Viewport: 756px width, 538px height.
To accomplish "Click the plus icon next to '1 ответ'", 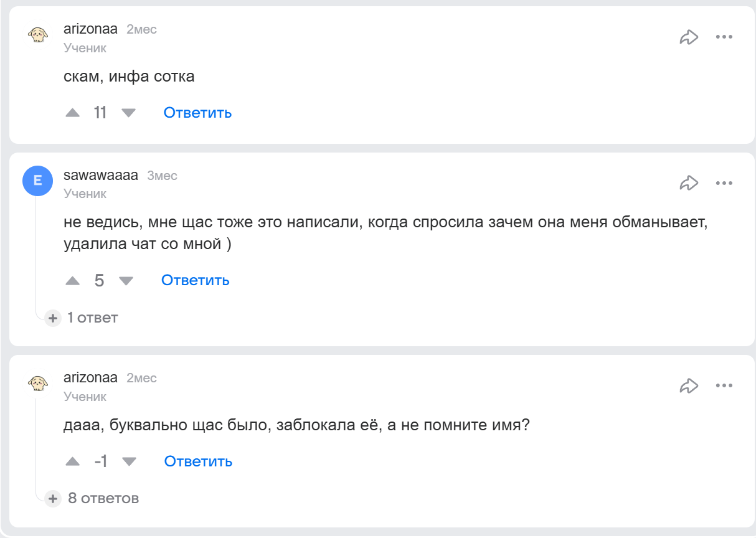I will click(52, 318).
